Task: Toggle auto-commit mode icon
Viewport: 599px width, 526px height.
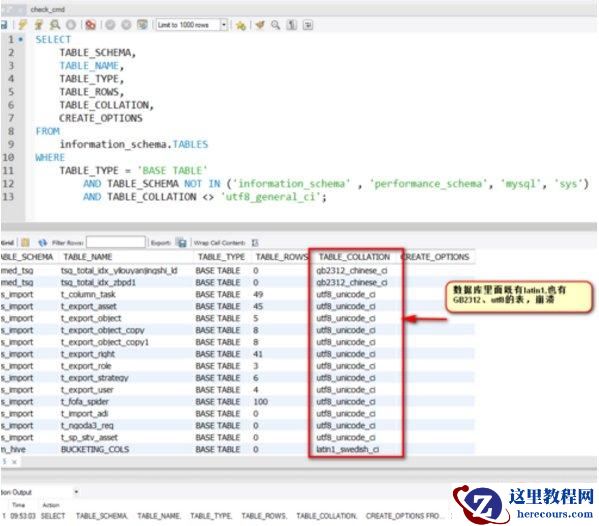Action: point(142,25)
